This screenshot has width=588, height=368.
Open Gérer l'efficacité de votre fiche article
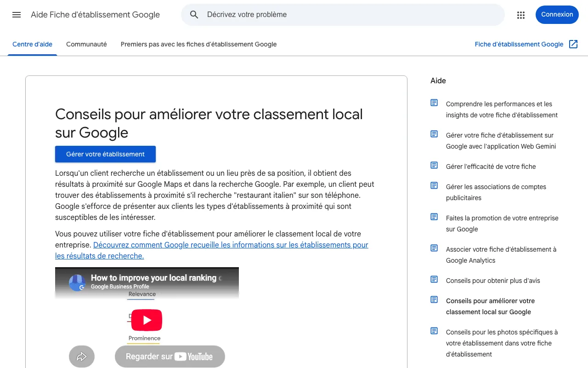coord(491,167)
